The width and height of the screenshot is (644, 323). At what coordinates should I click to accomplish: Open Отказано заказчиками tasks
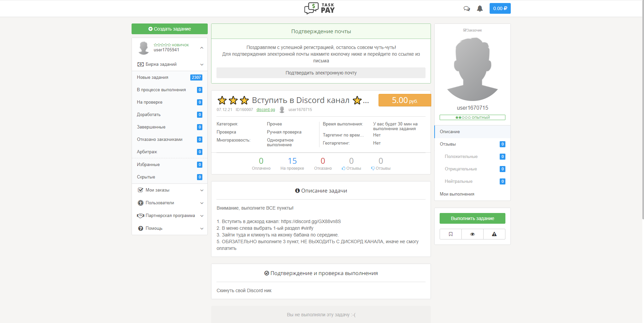[x=169, y=140]
